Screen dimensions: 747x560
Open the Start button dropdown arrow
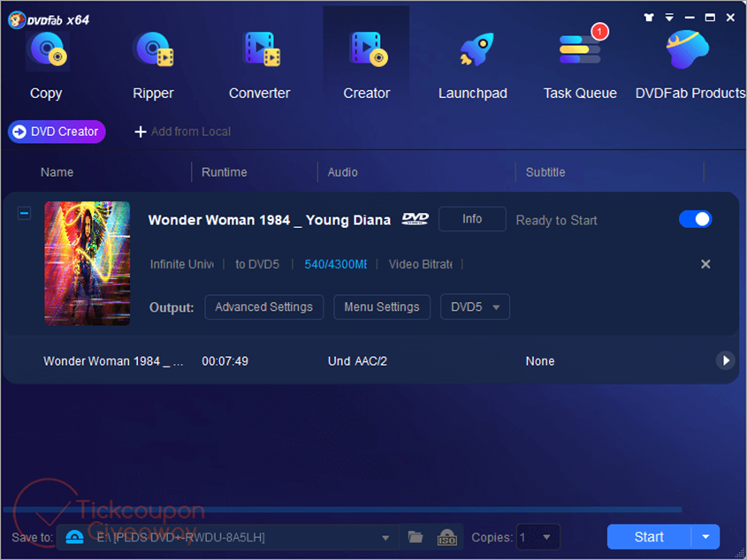coord(705,537)
